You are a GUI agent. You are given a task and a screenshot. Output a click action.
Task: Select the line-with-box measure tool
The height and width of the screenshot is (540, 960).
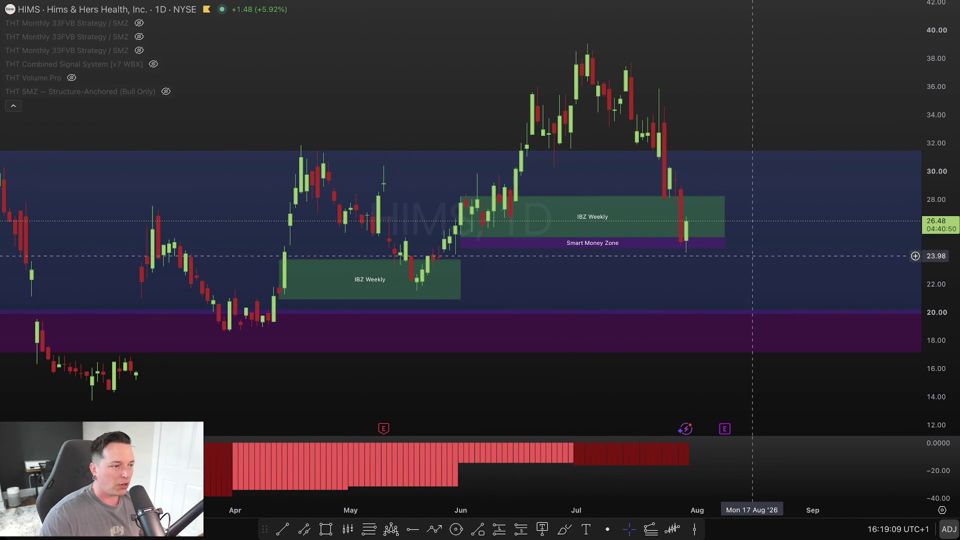[x=478, y=529]
